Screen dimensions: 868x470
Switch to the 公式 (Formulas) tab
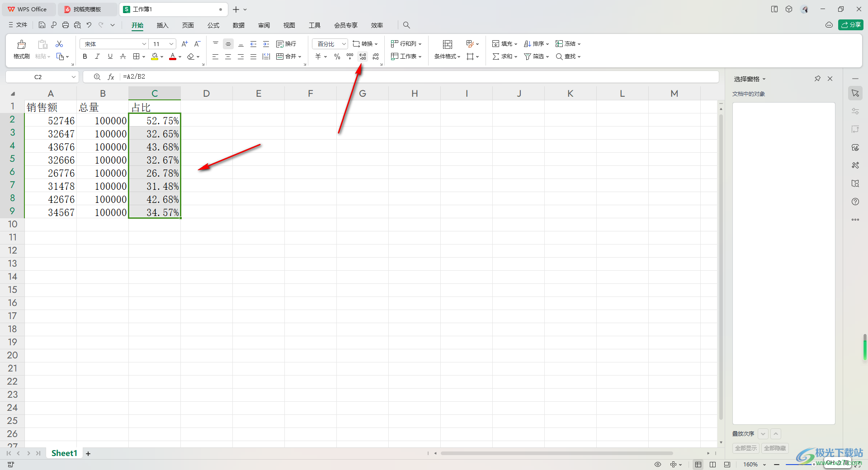click(x=213, y=25)
